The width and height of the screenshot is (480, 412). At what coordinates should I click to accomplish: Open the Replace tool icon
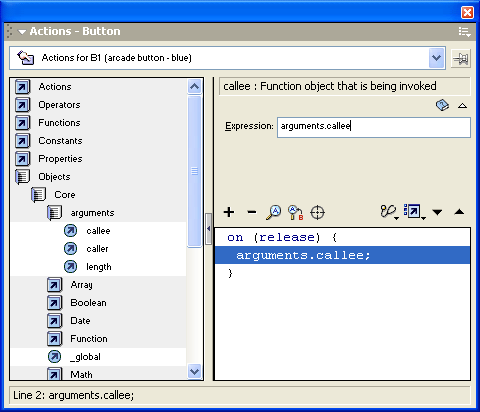(x=295, y=213)
